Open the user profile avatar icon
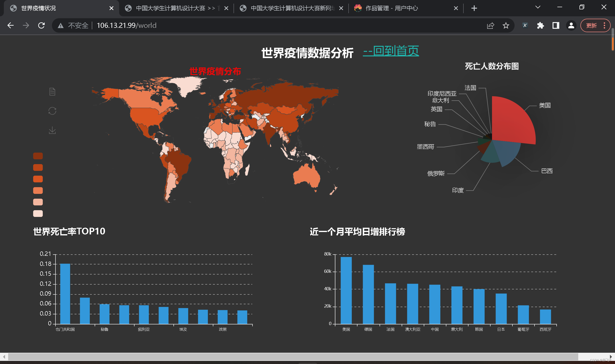 tap(571, 25)
